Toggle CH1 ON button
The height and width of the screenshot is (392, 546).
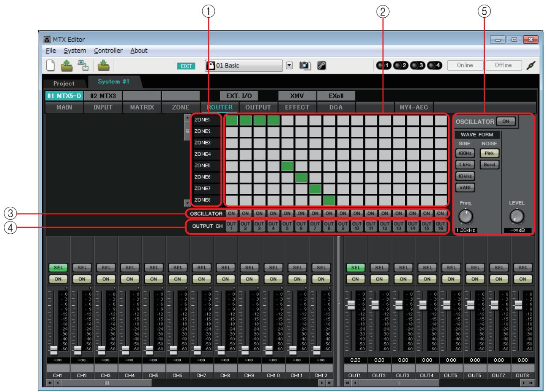(x=58, y=279)
